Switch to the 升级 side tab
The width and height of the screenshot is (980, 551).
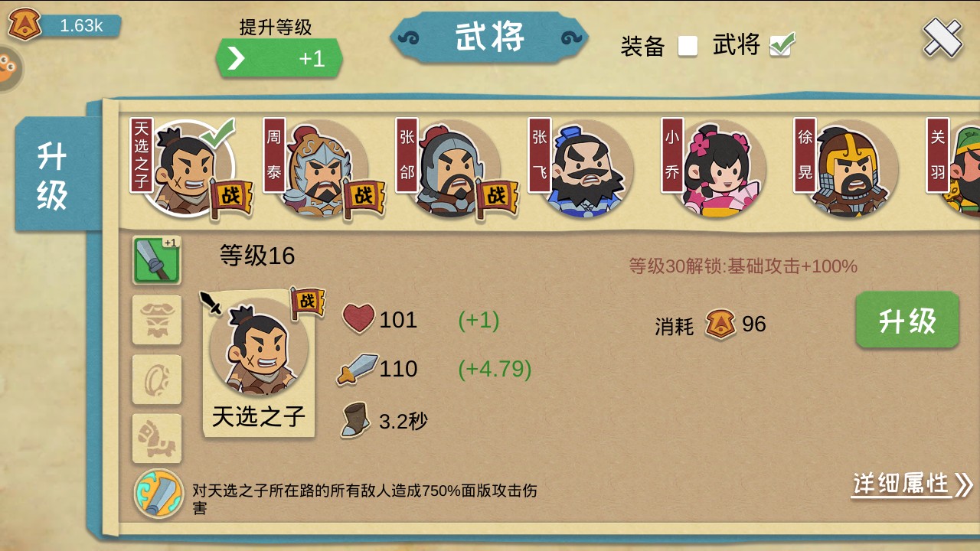click(x=54, y=175)
